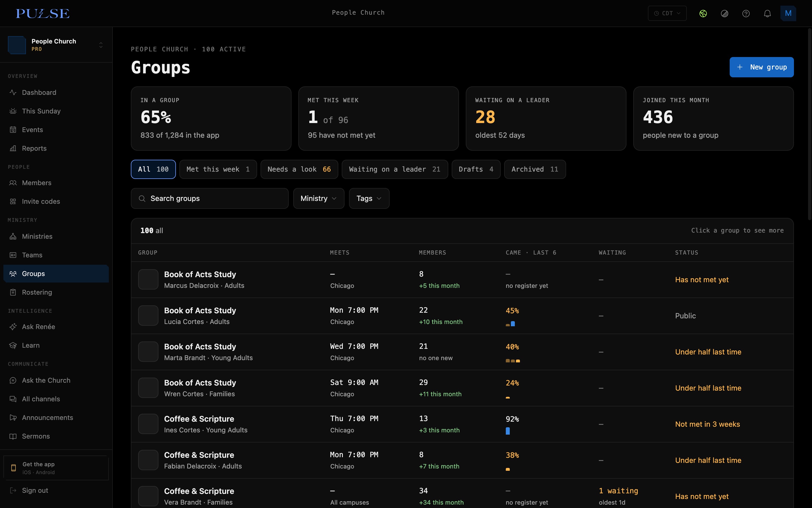This screenshot has width=812, height=508.
Task: Open the notifications bell icon
Action: click(x=767, y=14)
